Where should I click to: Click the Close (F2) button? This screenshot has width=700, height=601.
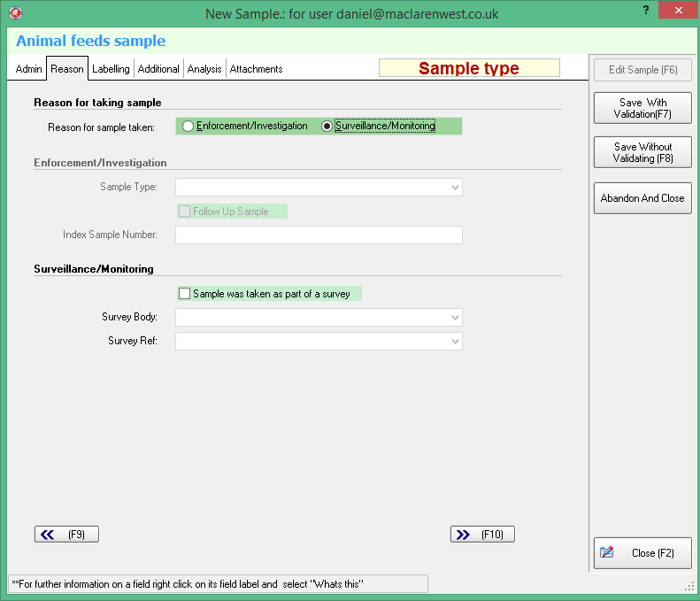tap(642, 553)
